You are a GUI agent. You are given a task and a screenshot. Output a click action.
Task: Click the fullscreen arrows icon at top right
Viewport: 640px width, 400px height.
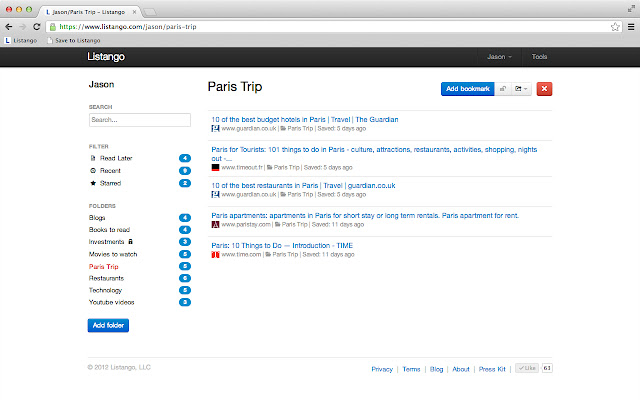coord(631,9)
